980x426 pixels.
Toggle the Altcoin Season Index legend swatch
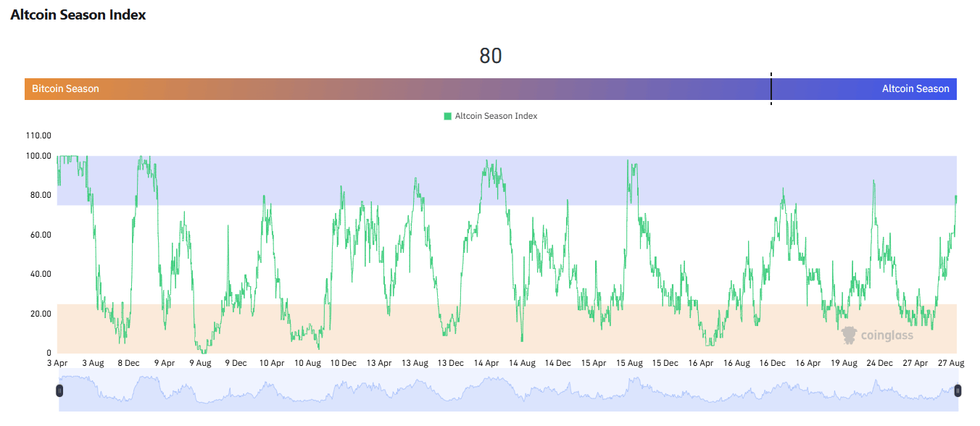pos(447,116)
